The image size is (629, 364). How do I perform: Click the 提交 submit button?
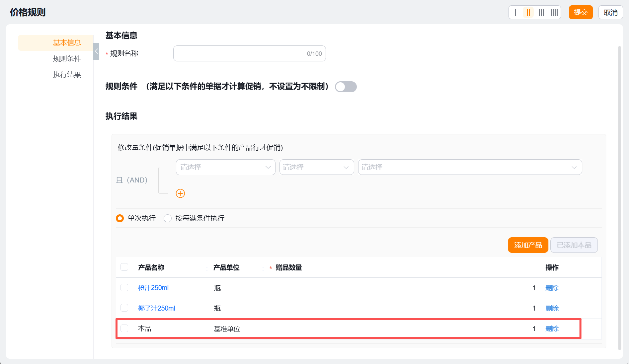[581, 13]
